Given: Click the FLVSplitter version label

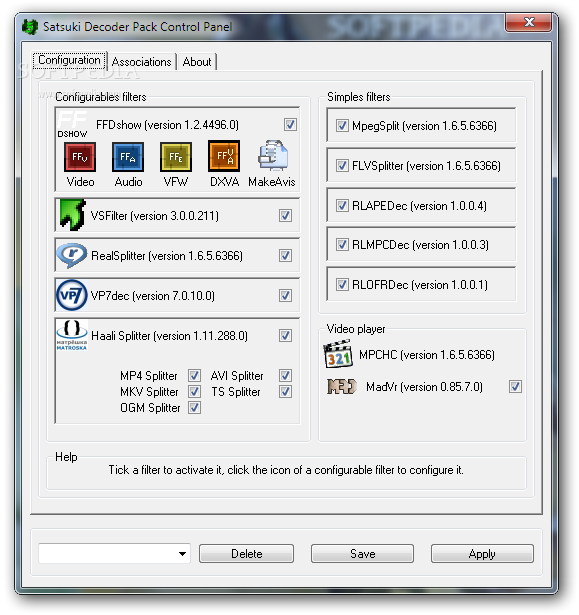Looking at the screenshot, I should coord(426,166).
